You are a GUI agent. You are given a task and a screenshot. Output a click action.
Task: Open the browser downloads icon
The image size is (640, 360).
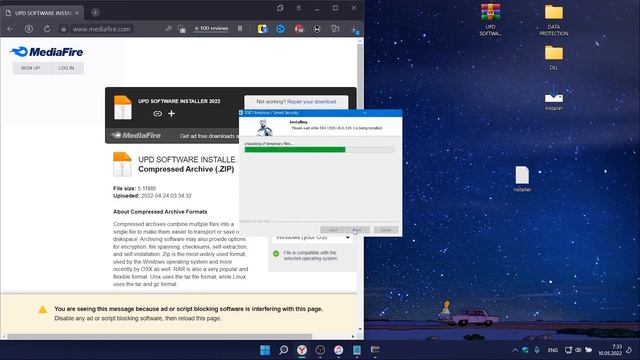(354, 29)
